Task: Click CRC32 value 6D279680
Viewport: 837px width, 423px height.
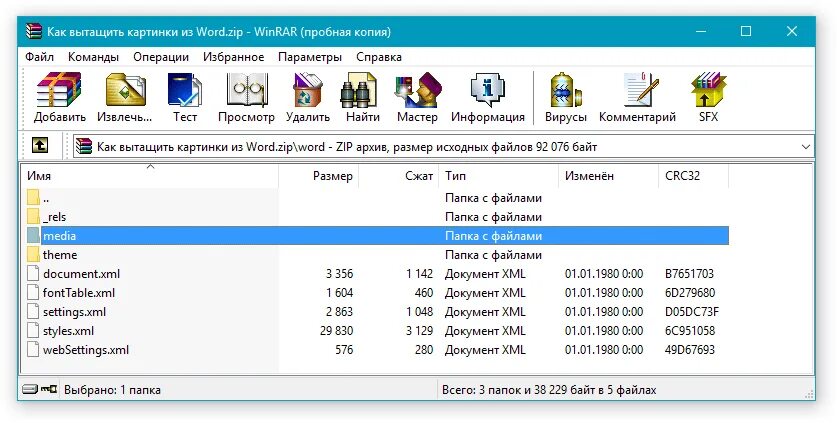Action: pos(690,293)
